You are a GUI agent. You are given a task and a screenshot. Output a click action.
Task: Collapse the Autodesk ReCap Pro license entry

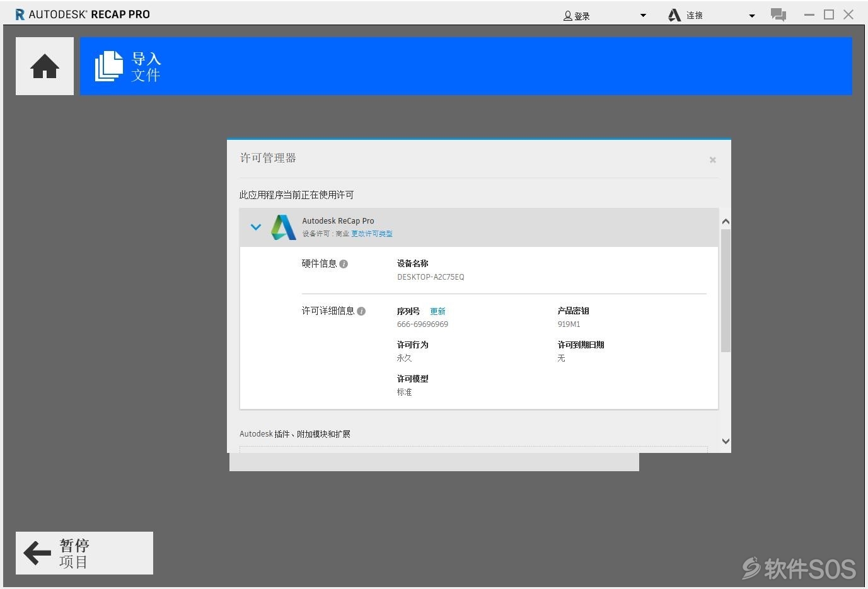click(256, 227)
